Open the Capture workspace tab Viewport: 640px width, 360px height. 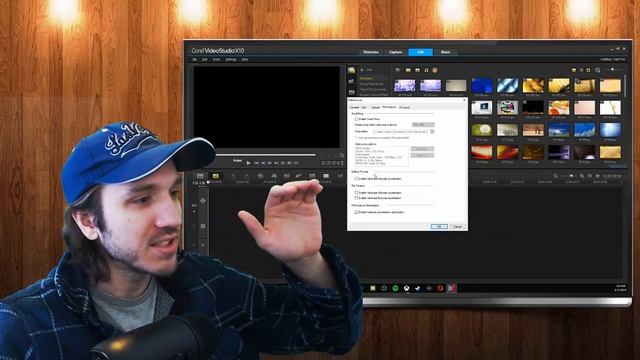pos(396,52)
